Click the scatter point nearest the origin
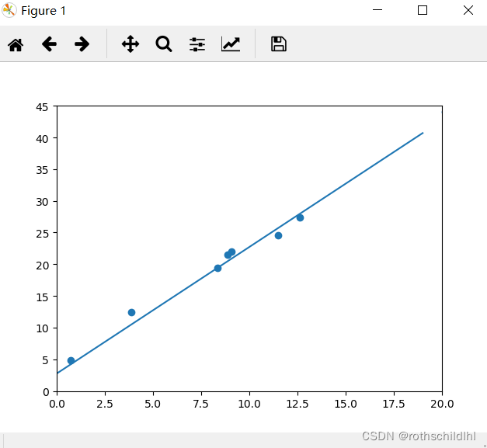 pos(71,360)
